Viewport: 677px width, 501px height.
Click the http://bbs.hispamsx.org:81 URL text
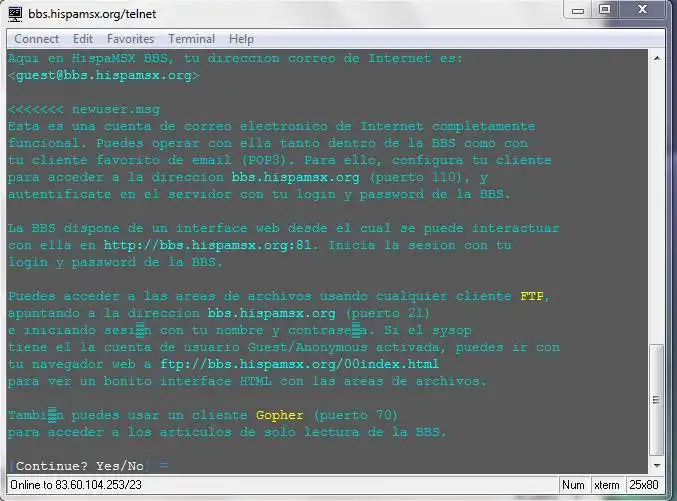coord(207,245)
